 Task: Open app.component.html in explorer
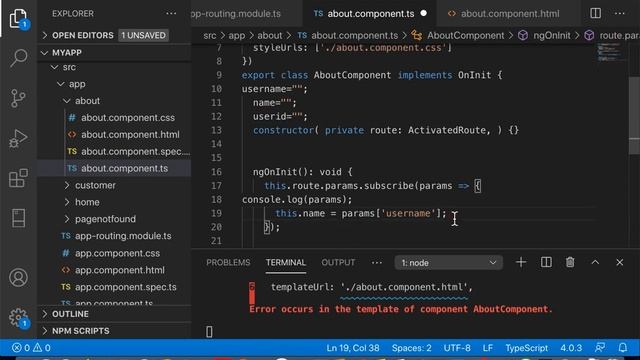coord(114,270)
